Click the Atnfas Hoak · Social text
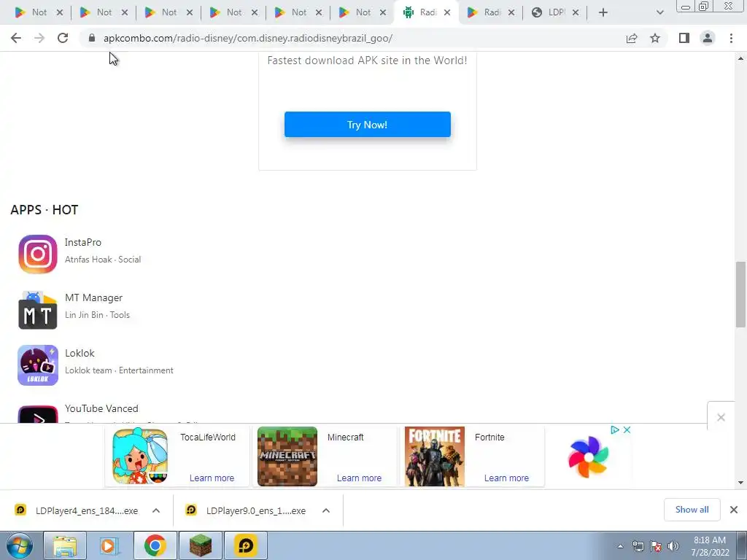The height and width of the screenshot is (560, 747). point(103,260)
